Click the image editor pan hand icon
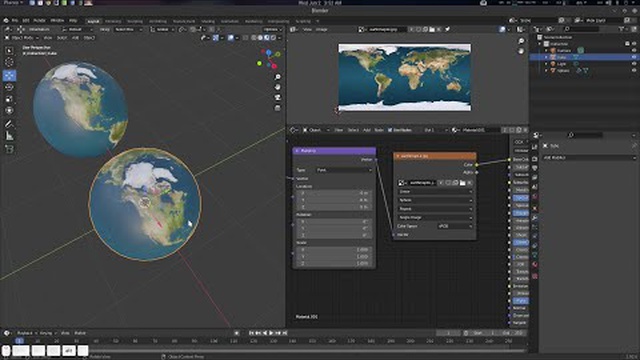Viewport: 640px width, 360px height. click(521, 51)
